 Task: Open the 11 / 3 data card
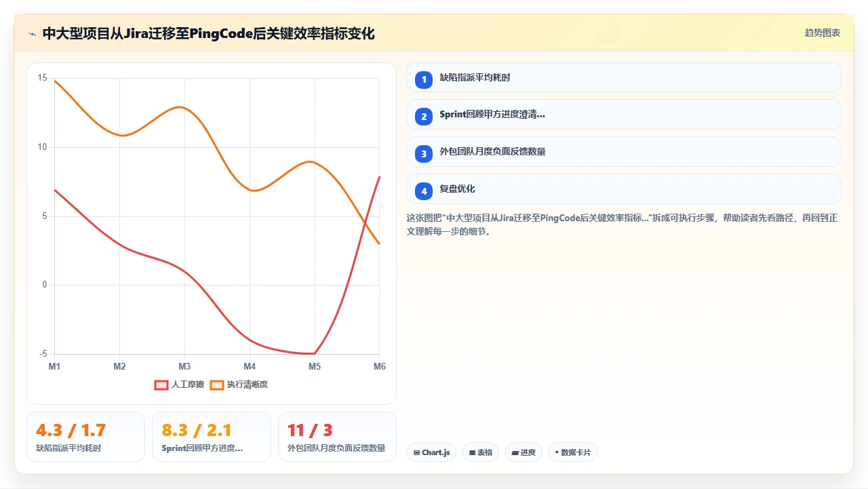[337, 437]
